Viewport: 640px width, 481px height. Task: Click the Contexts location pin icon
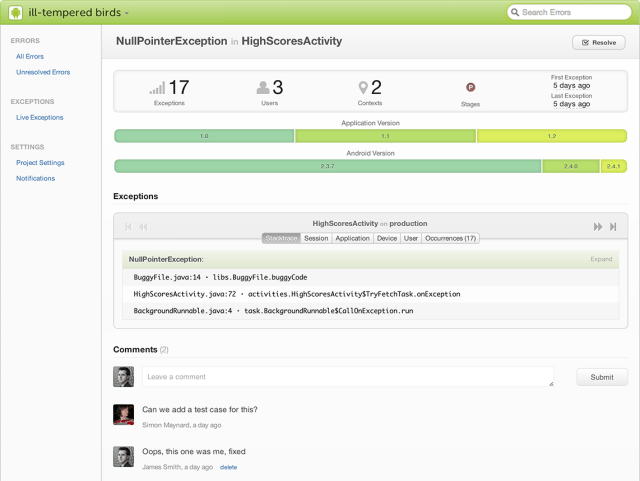pyautogui.click(x=363, y=88)
